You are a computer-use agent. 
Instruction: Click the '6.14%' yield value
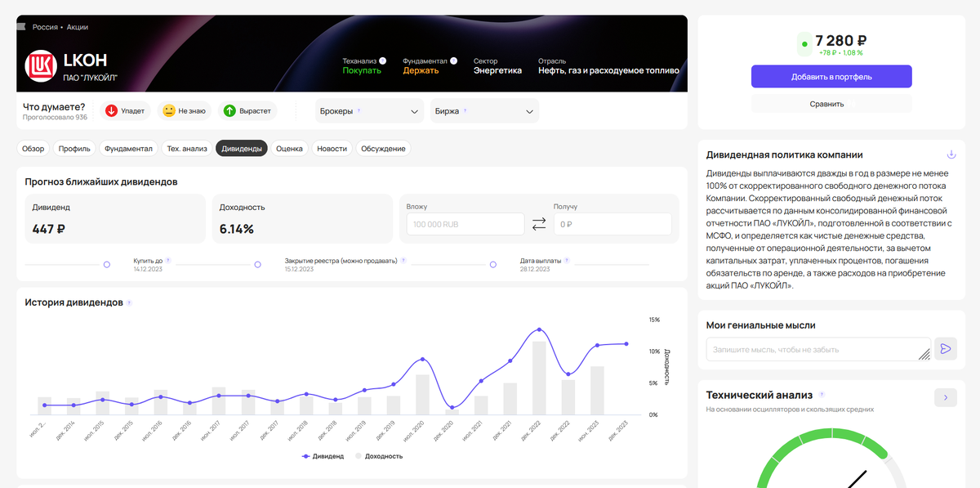click(x=237, y=229)
